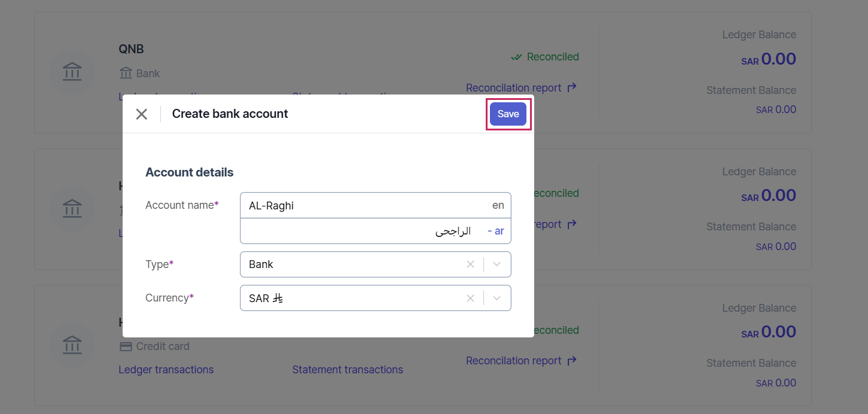Open Statement transactions on the bottom card
868x414 pixels.
pos(347,369)
